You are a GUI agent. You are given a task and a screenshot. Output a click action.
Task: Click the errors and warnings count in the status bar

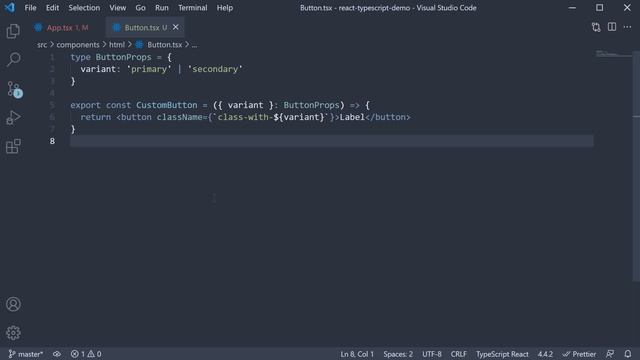pos(86,354)
